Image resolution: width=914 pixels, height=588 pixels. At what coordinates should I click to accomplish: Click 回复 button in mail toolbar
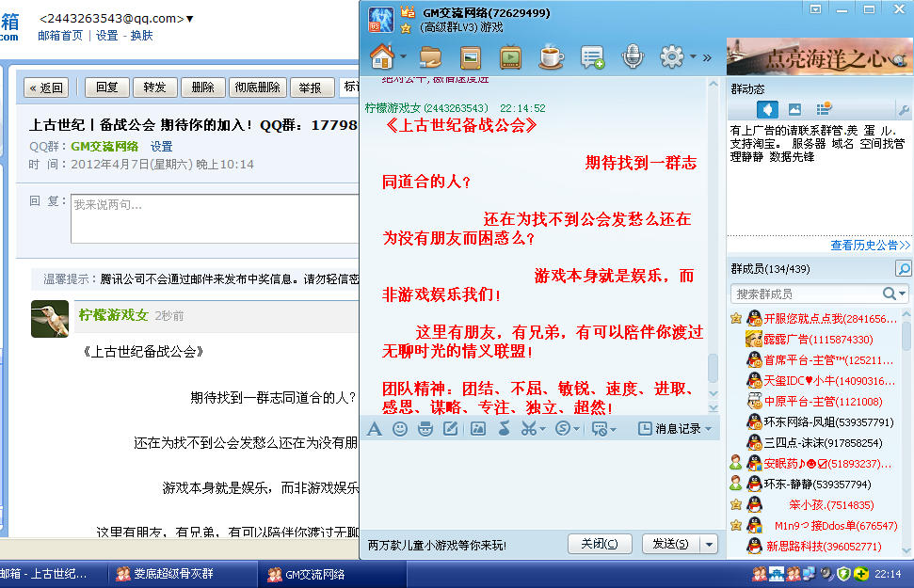click(x=106, y=87)
